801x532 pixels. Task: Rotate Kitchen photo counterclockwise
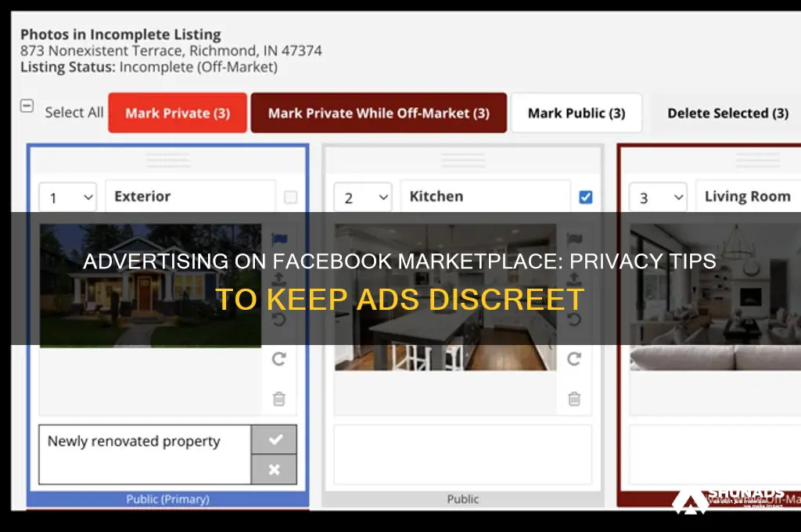tap(574, 319)
